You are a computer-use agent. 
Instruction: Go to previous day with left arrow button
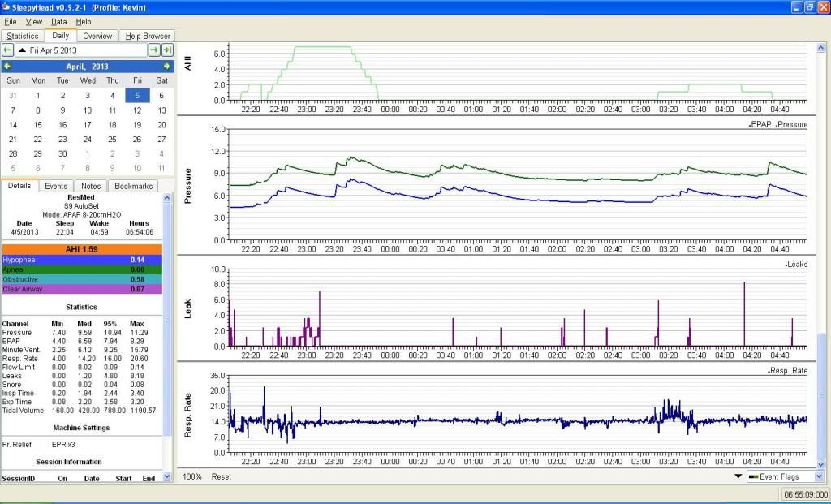pyautogui.click(x=7, y=50)
